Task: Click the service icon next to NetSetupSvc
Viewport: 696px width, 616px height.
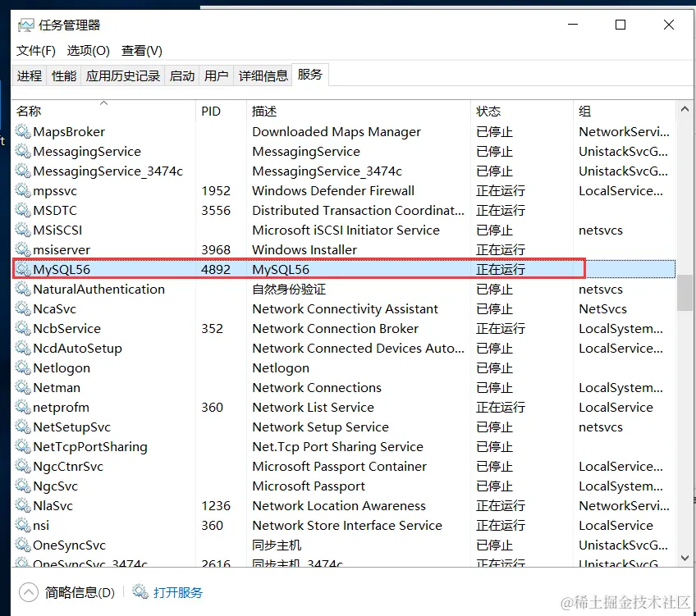Action: point(23,427)
